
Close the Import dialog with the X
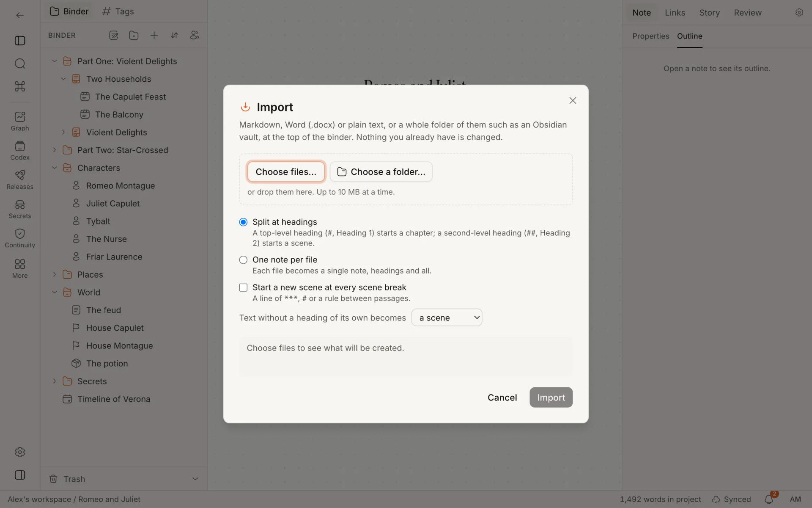[x=573, y=101]
